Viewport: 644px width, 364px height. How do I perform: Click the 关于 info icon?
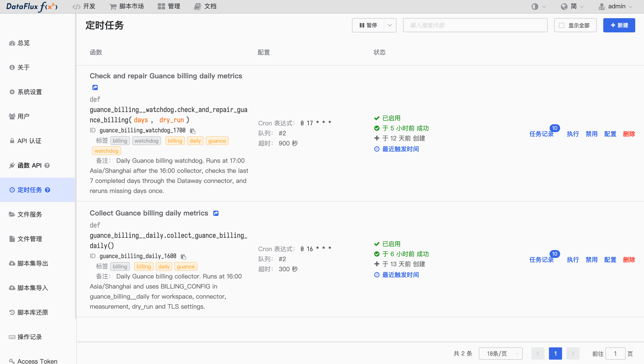click(x=12, y=68)
